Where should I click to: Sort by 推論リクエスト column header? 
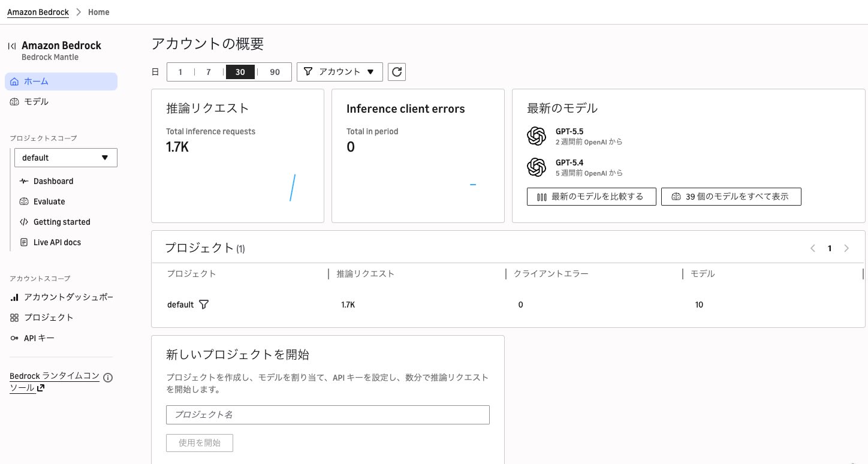point(366,274)
